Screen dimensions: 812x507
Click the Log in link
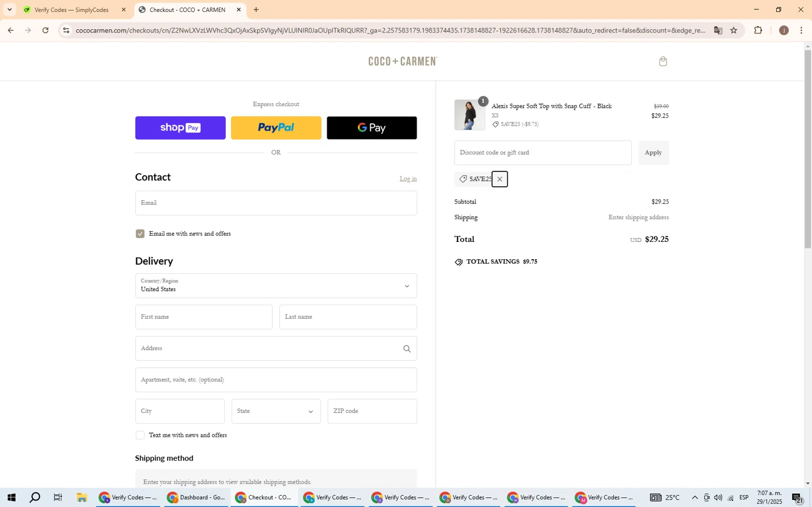[x=408, y=179]
